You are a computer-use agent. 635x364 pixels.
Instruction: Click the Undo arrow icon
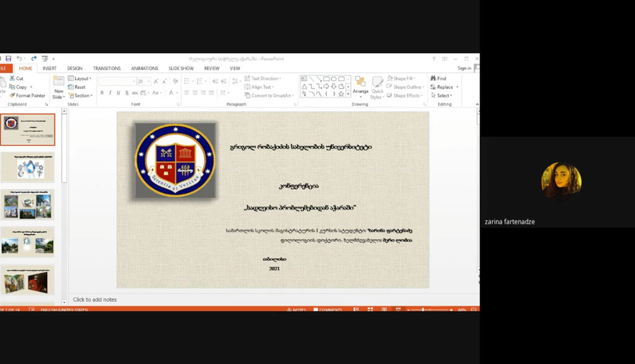click(x=19, y=58)
